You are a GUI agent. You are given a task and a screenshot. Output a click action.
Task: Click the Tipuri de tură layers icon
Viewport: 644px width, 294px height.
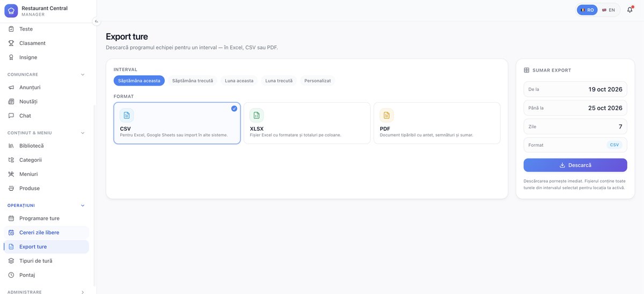pos(11,261)
